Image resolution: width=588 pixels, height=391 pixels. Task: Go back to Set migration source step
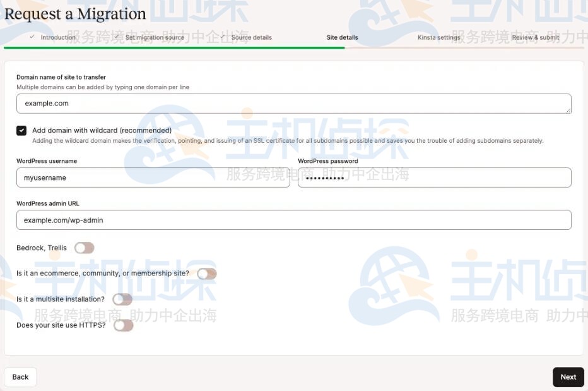151,37
